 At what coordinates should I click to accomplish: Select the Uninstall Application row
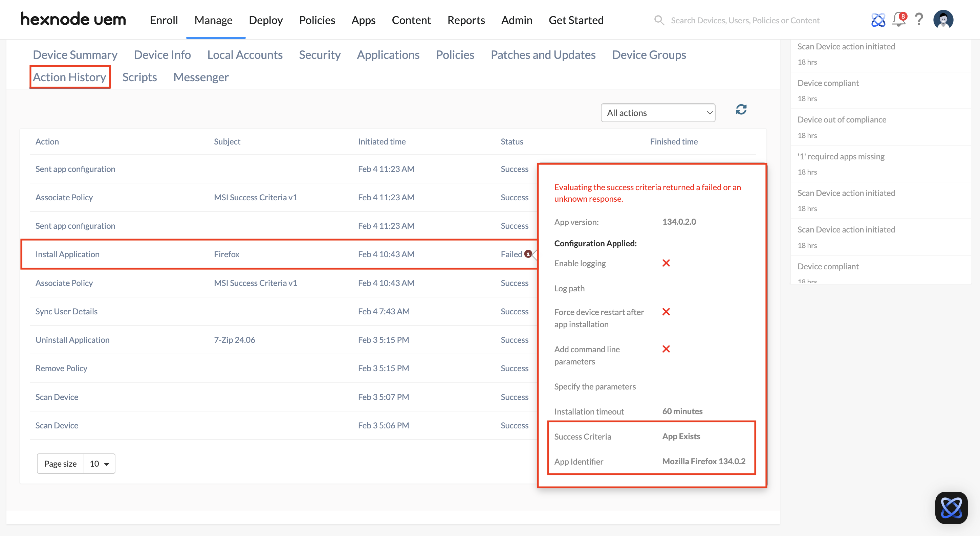(x=73, y=340)
